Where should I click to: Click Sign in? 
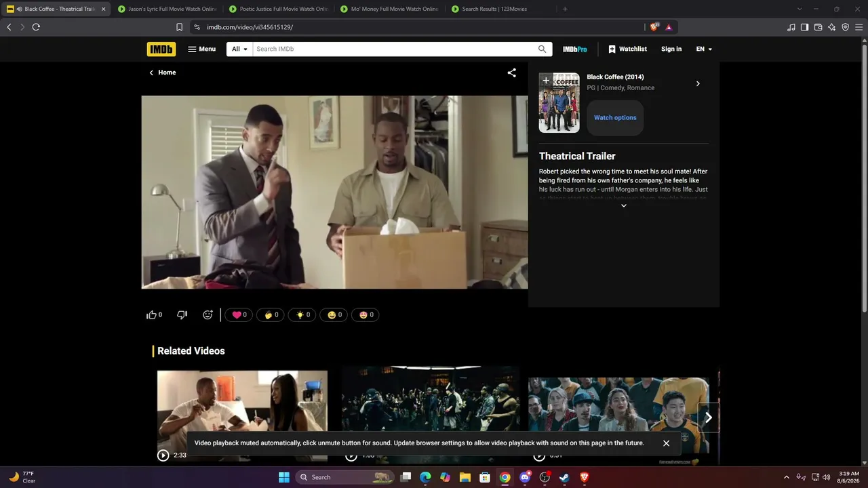tap(671, 49)
